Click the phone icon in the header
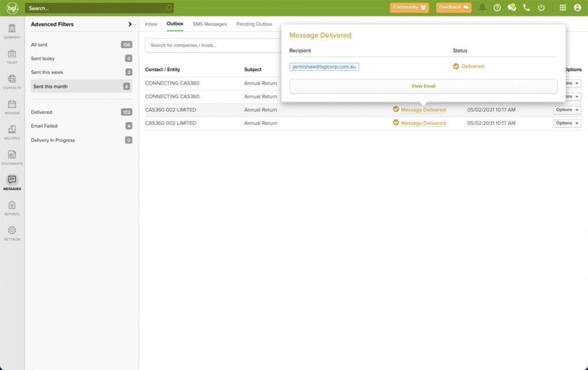This screenshot has width=588, height=370. coord(526,8)
